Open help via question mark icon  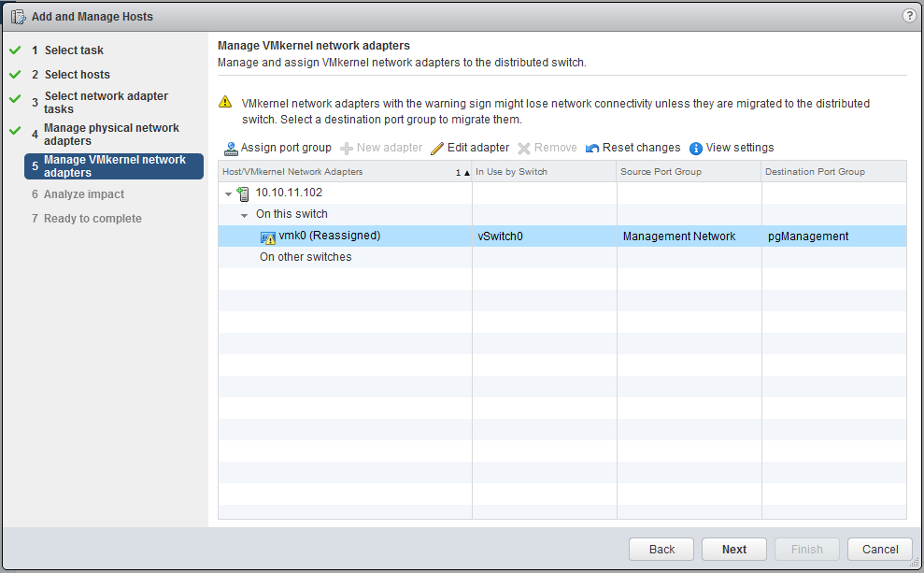(909, 16)
